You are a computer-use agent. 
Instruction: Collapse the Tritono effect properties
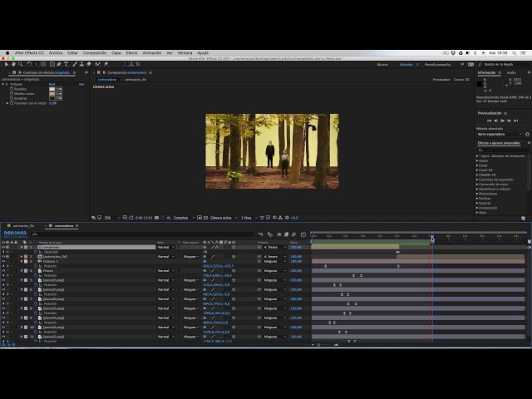pyautogui.click(x=3, y=84)
